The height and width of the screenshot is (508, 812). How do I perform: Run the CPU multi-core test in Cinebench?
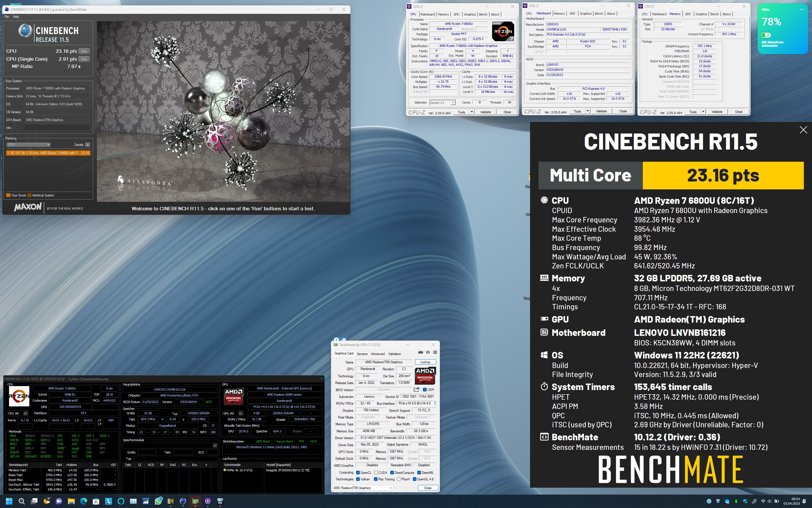[84, 51]
